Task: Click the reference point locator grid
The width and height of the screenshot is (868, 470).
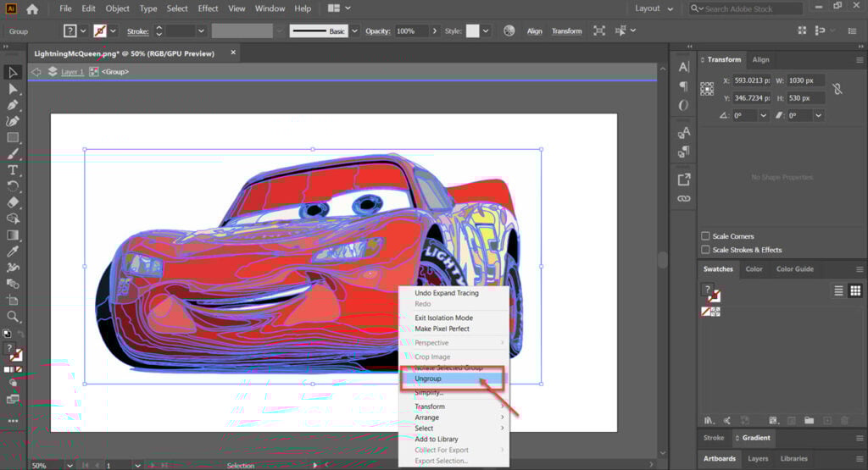Action: coord(707,89)
